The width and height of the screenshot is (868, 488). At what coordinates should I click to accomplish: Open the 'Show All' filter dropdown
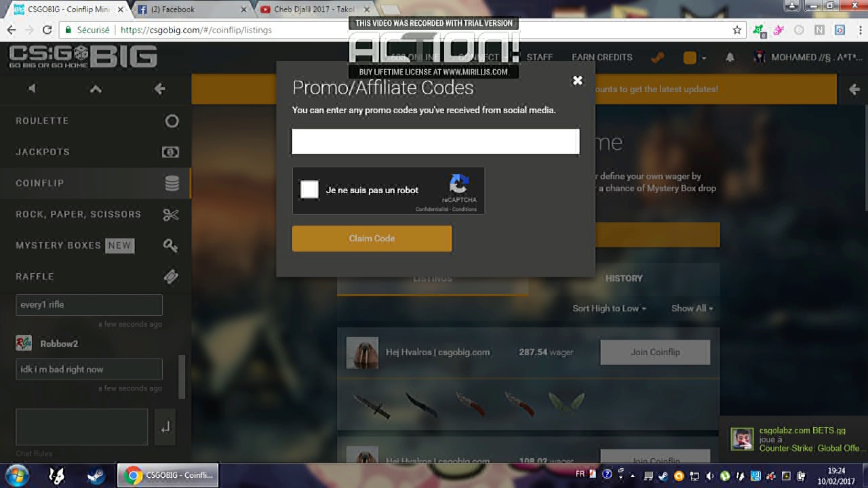tap(692, 308)
